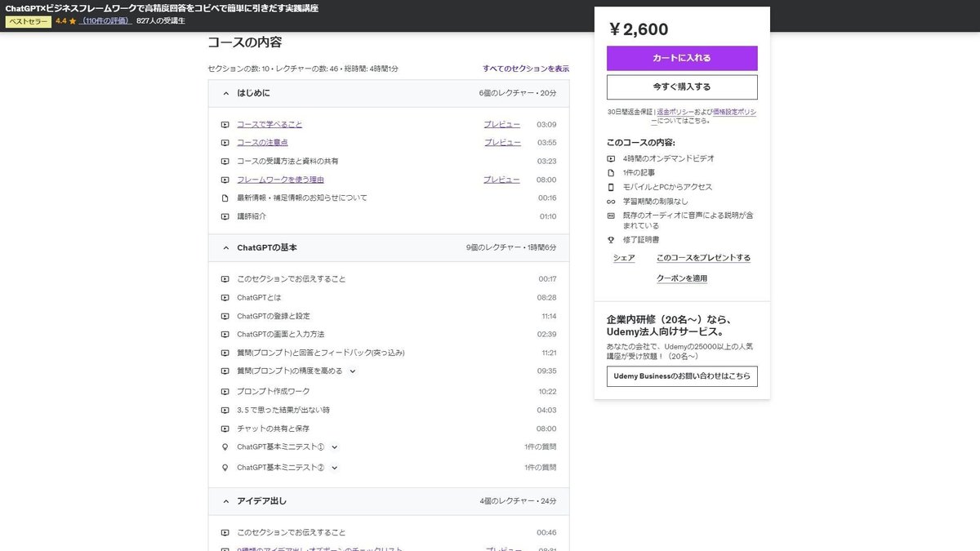
Task: Click the ベストセラー badge
Action: [x=28, y=22]
